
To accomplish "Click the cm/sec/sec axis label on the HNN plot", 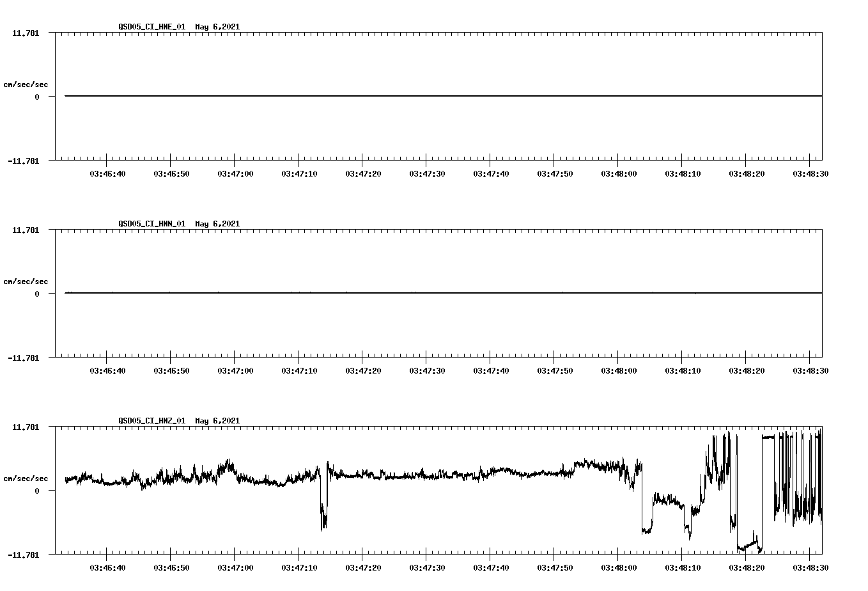I will tap(26, 281).
